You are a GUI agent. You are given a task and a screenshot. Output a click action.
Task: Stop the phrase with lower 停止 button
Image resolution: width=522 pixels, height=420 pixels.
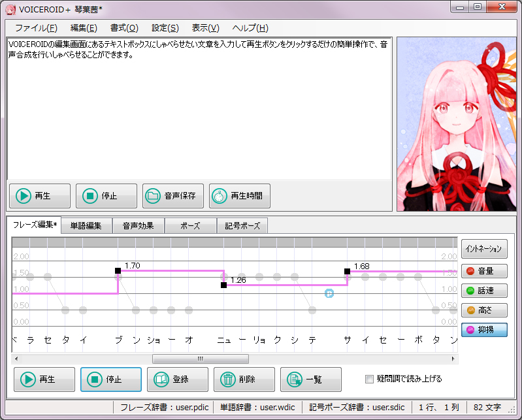click(x=111, y=380)
